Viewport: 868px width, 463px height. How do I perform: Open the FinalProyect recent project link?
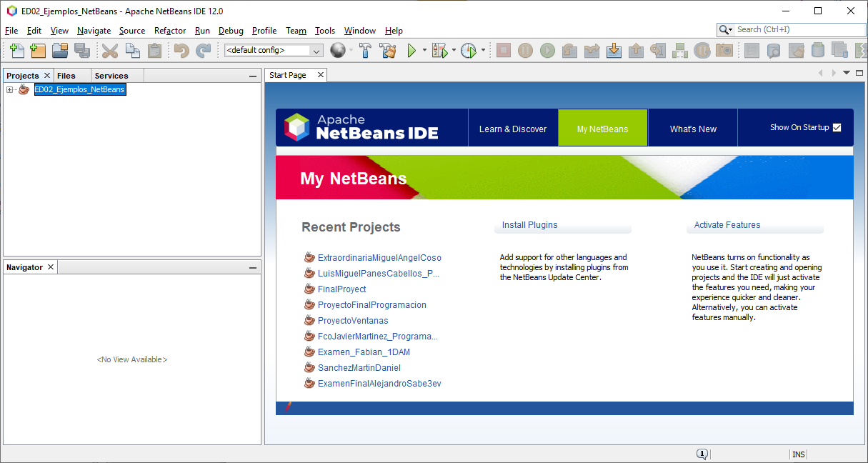click(x=341, y=289)
